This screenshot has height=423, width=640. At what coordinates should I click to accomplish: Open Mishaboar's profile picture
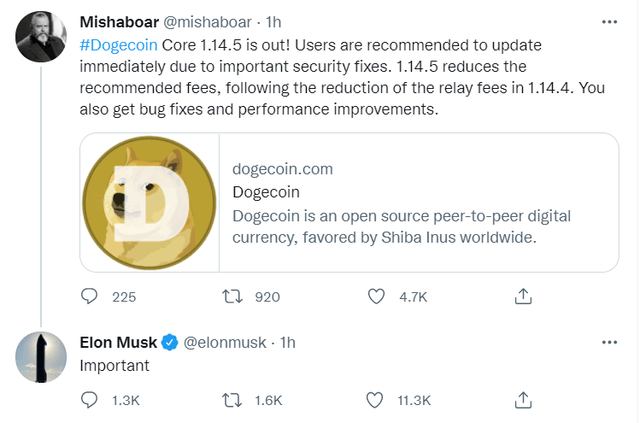41,39
